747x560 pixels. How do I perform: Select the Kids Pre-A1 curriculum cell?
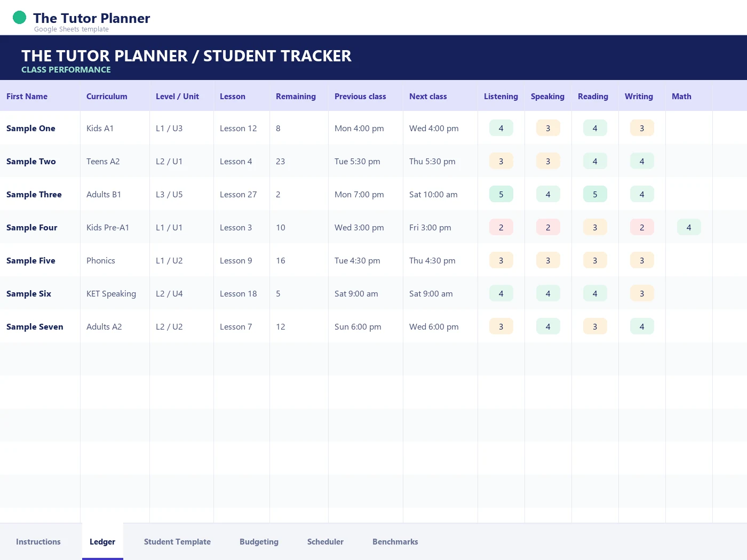[115, 227]
